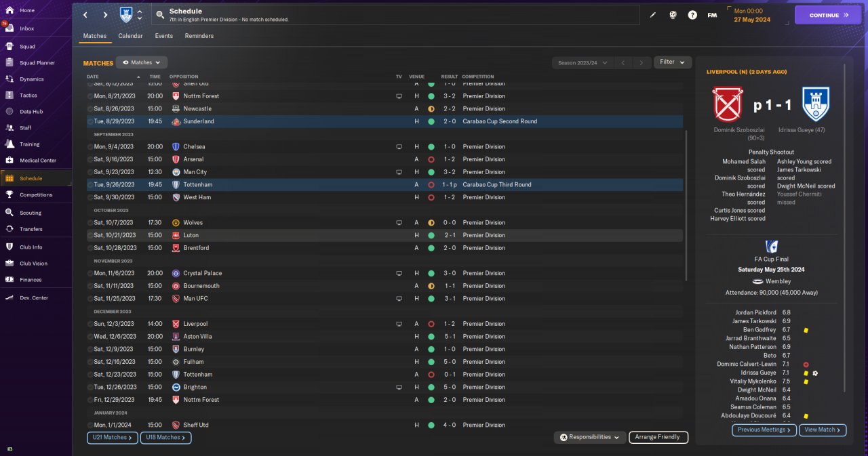The image size is (868, 456).
Task: Open the FM menu icon
Action: point(712,15)
